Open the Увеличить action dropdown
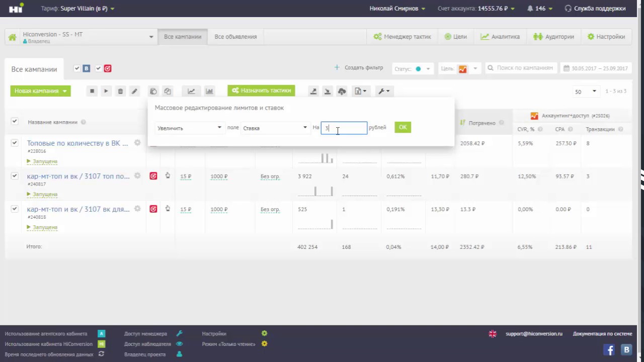644x362 pixels. click(x=189, y=128)
